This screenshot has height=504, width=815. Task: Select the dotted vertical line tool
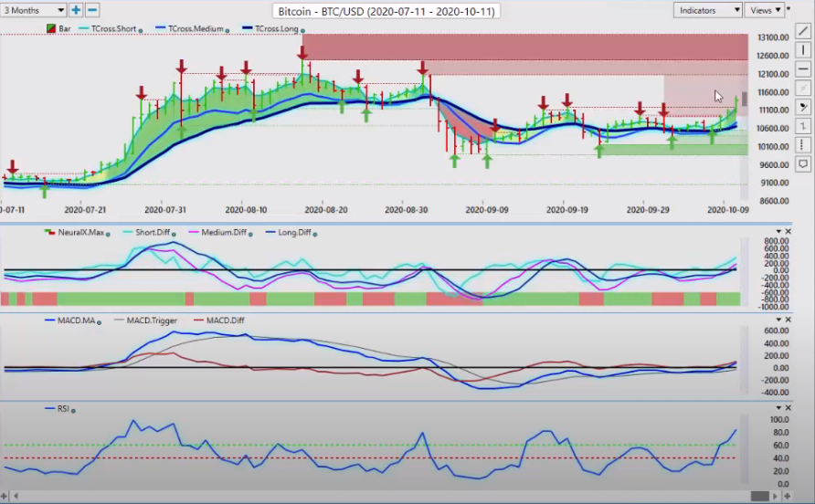click(803, 145)
